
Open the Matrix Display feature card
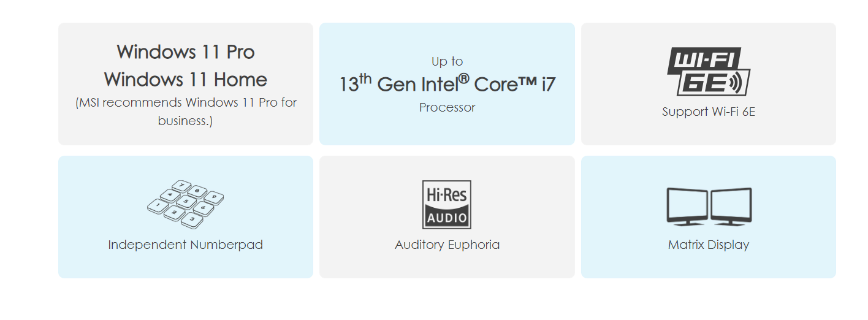tap(709, 217)
